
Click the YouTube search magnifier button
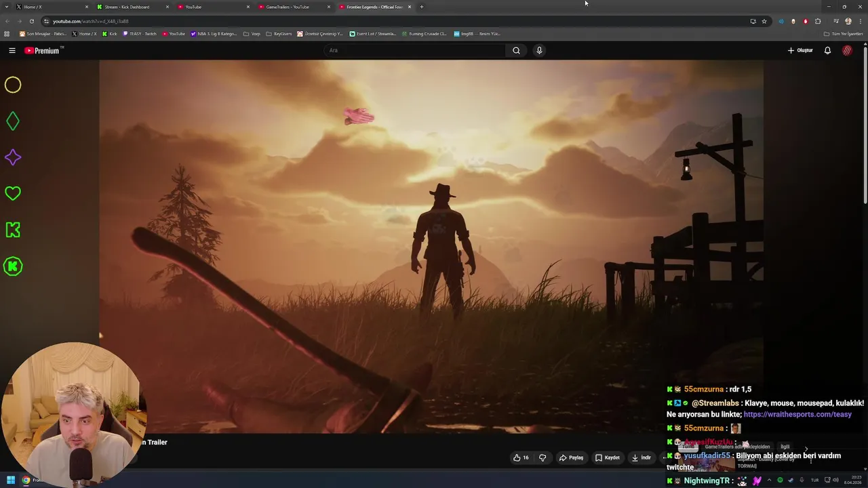point(516,50)
